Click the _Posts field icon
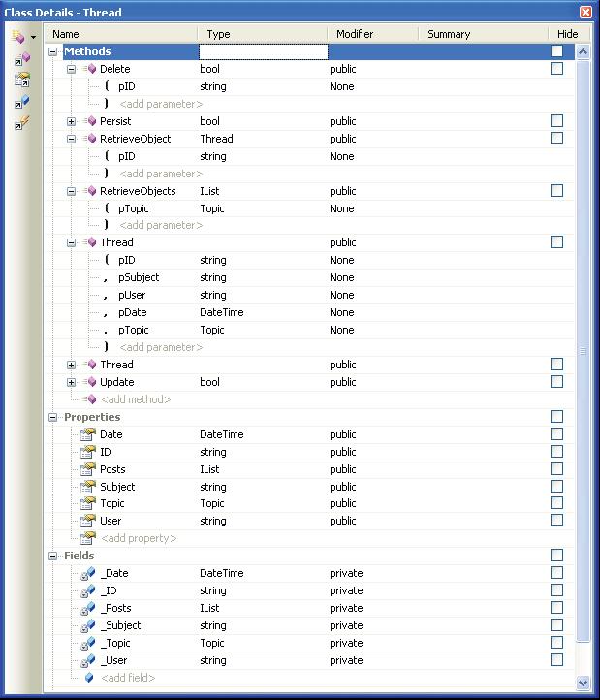Image resolution: width=600 pixels, height=700 pixels. [x=88, y=608]
